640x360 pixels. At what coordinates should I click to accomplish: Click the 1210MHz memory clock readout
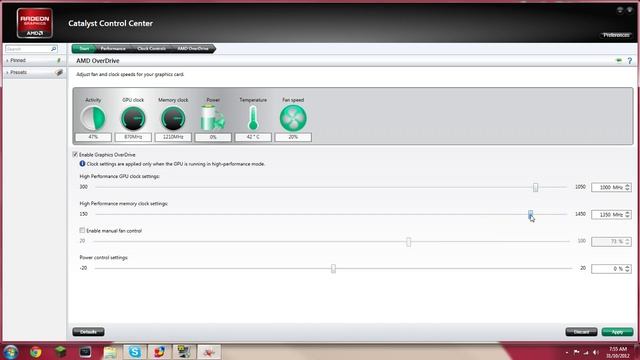[173, 137]
